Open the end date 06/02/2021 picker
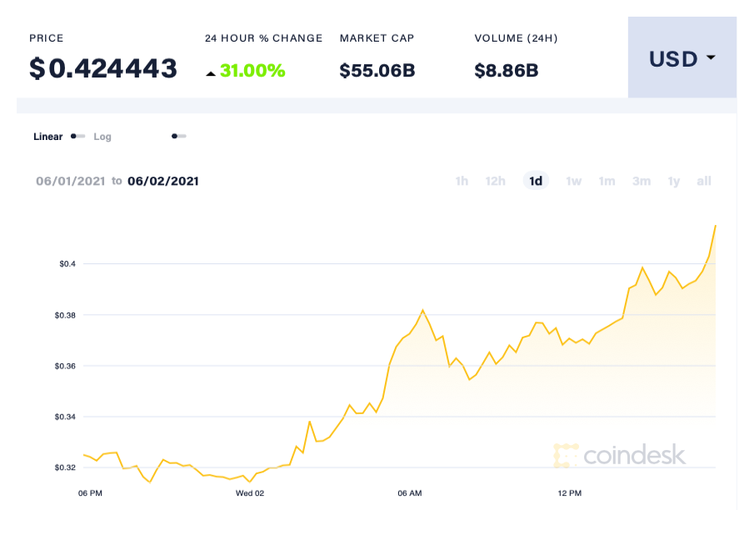Image resolution: width=754 pixels, height=560 pixels. pos(163,181)
